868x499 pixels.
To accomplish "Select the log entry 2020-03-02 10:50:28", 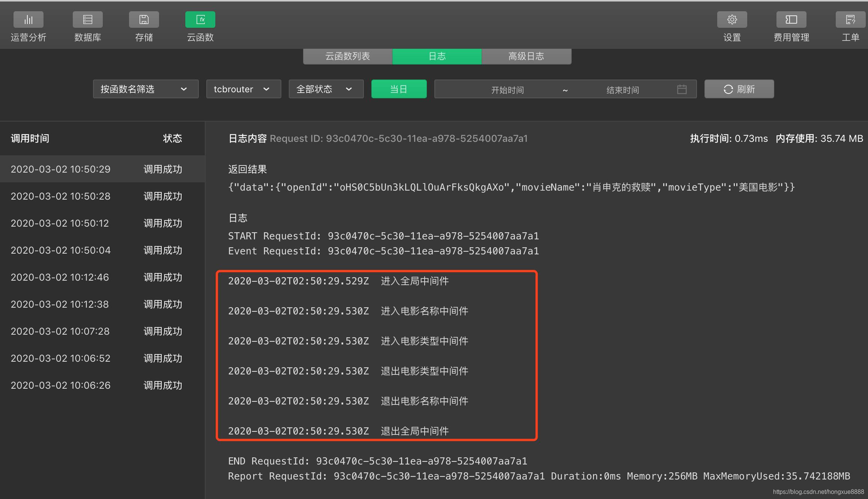I will click(x=102, y=196).
